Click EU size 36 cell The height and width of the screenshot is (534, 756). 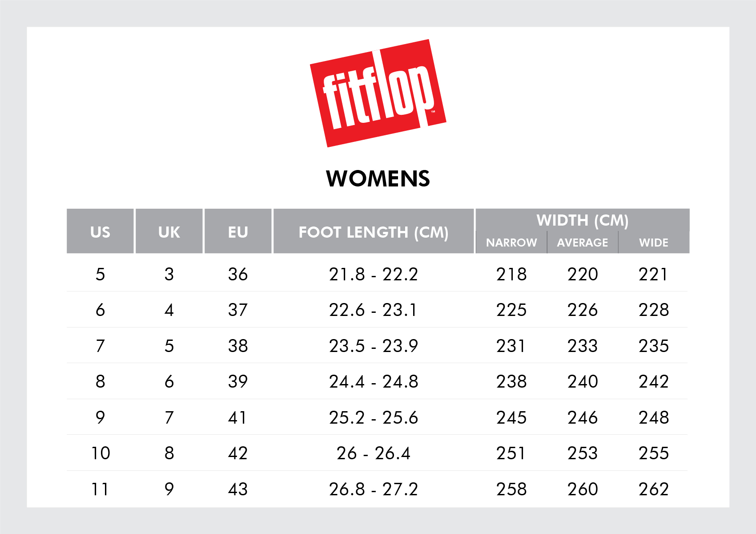(238, 274)
